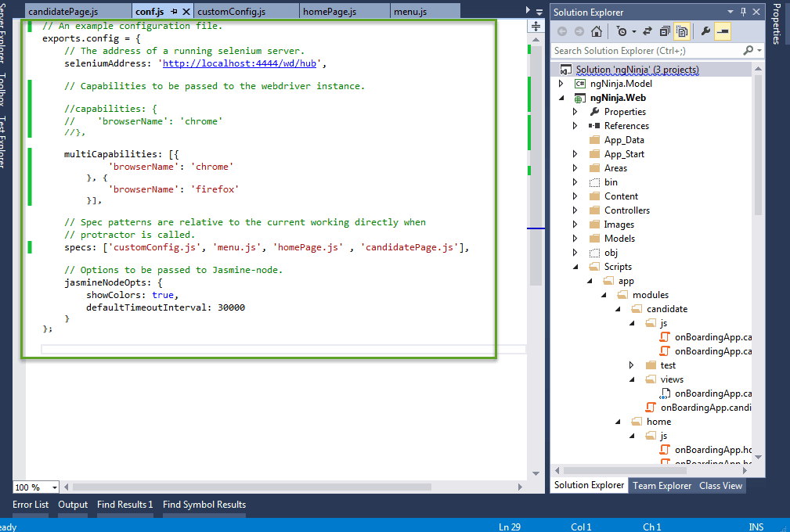Open search options dropdown arrow
Viewport: 790px width, 532px height.
[759, 51]
